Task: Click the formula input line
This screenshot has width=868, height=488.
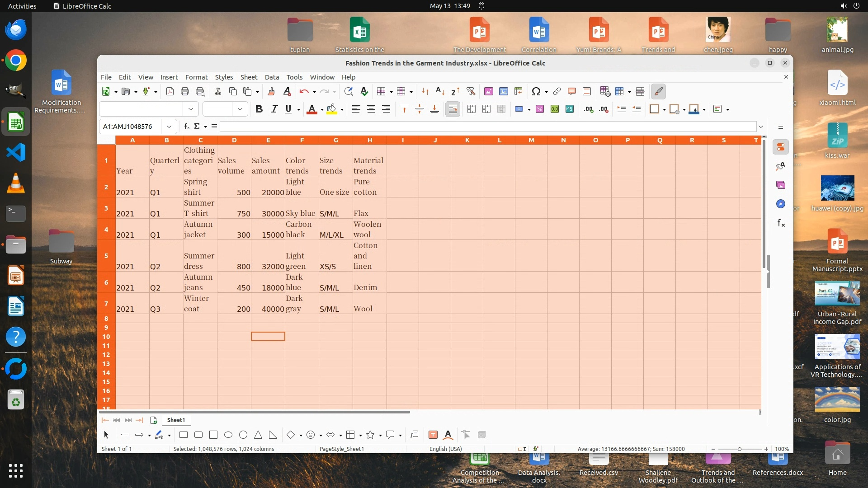Action: (x=488, y=127)
